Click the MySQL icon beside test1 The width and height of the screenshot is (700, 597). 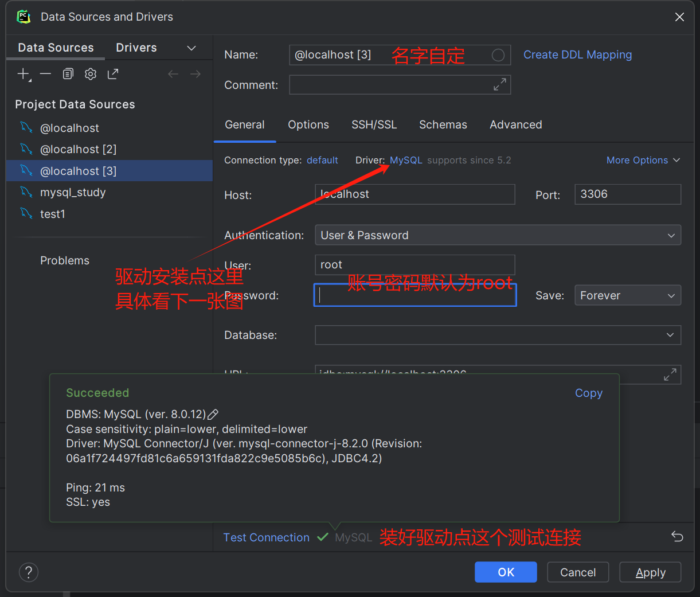(x=26, y=213)
